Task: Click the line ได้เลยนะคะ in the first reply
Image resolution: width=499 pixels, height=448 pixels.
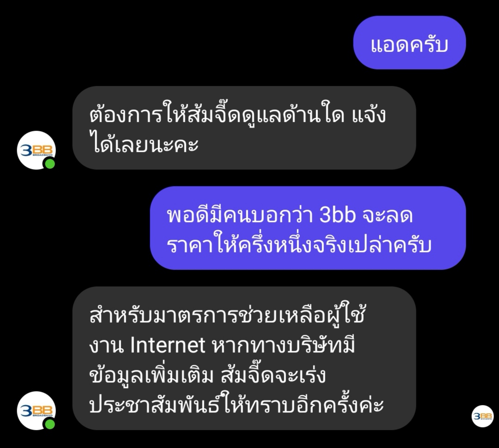Action: click(x=144, y=144)
